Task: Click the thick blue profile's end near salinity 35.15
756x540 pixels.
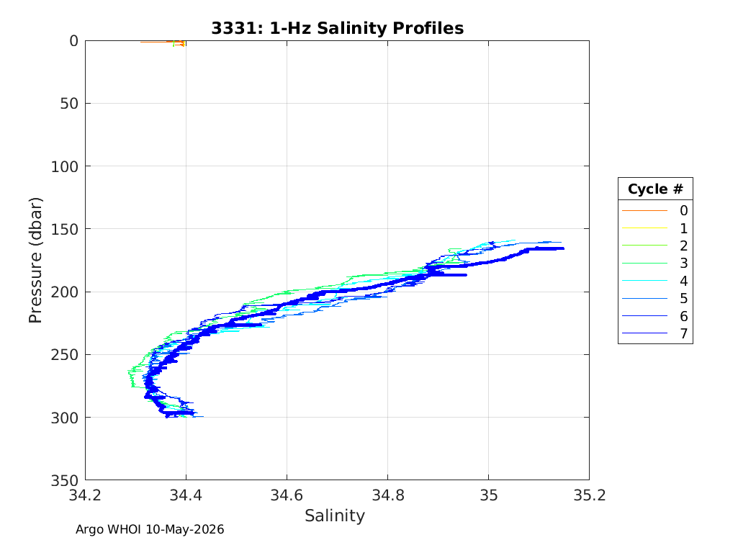Action: click(x=561, y=249)
